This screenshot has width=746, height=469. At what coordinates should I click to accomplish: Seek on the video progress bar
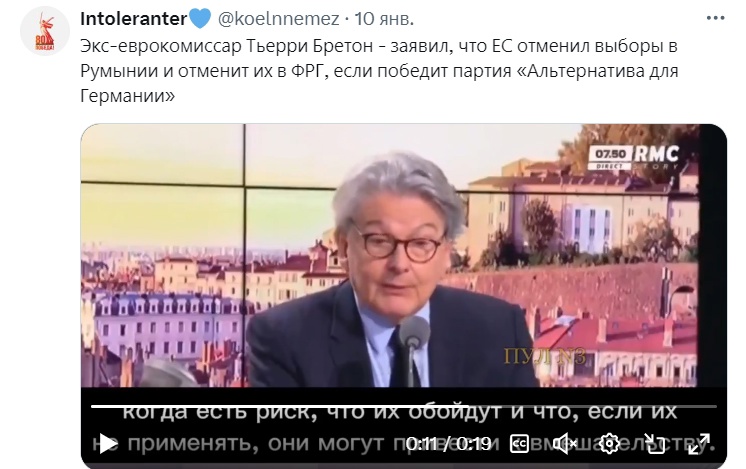coord(403,406)
